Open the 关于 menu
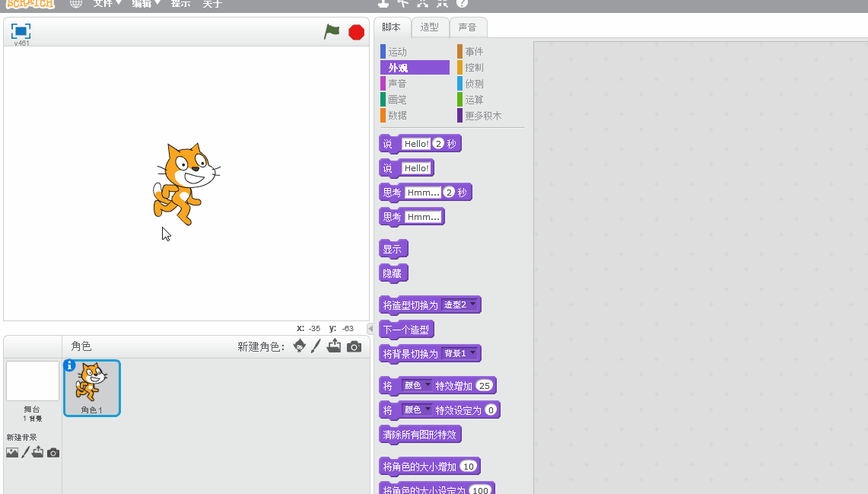This screenshot has height=494, width=868. click(212, 3)
